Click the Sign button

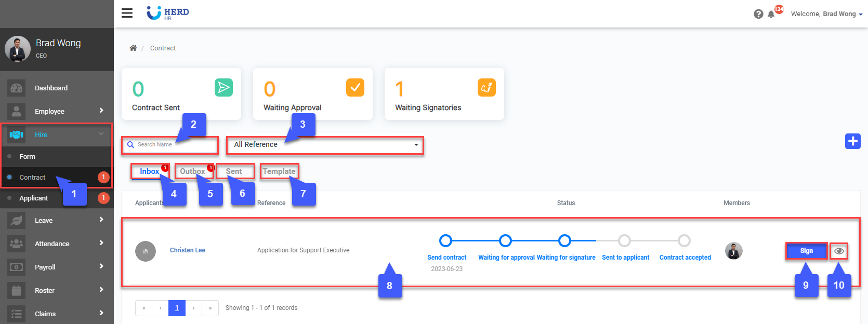806,251
